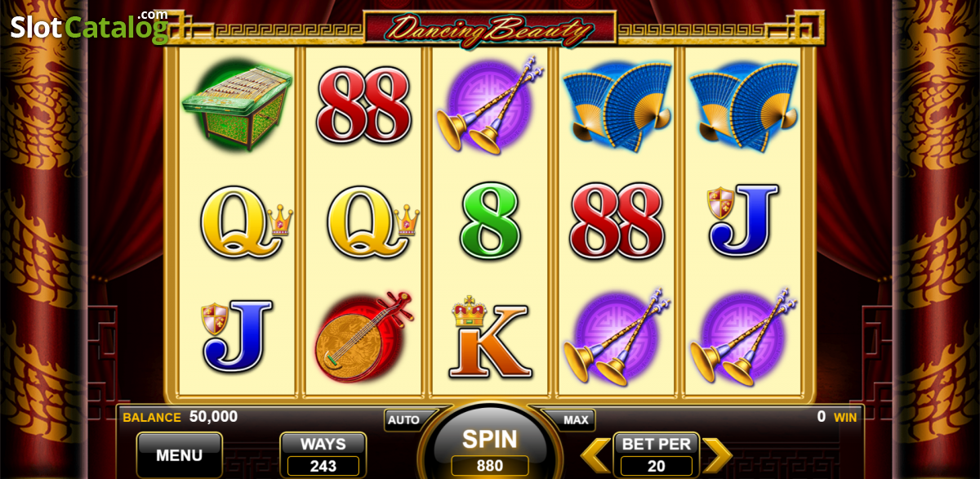The image size is (980, 479).
Task: Select the red 88 symbol on fourth reel
Action: point(617,221)
